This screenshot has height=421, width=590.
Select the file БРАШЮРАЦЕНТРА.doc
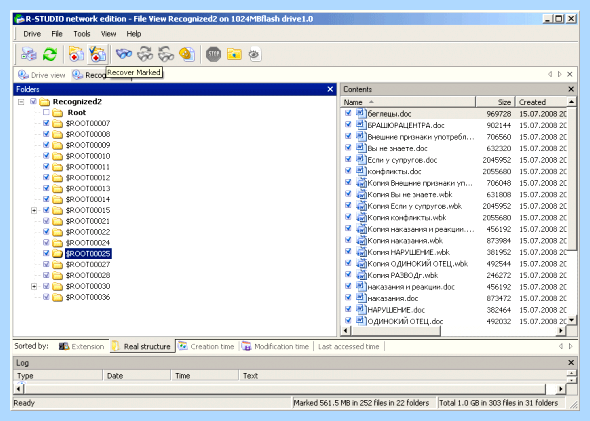tap(406, 125)
